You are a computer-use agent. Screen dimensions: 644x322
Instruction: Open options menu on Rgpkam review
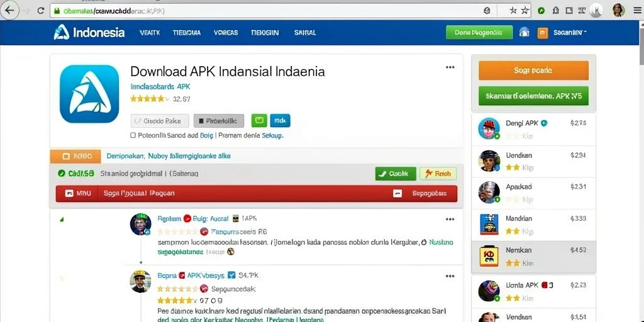pyautogui.click(x=450, y=219)
